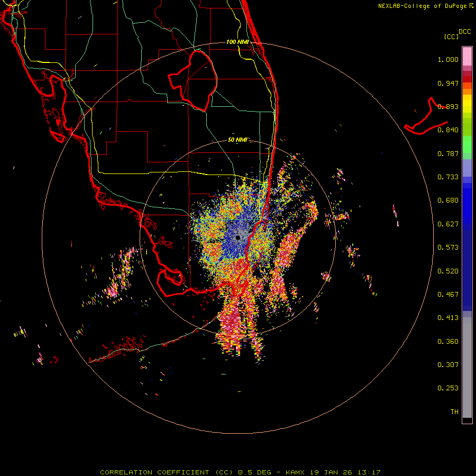
Task: Click the 0.467 color scale value
Action: (x=448, y=295)
